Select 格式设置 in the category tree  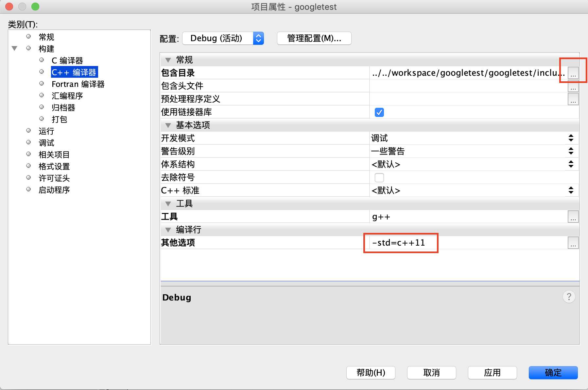tap(54, 166)
